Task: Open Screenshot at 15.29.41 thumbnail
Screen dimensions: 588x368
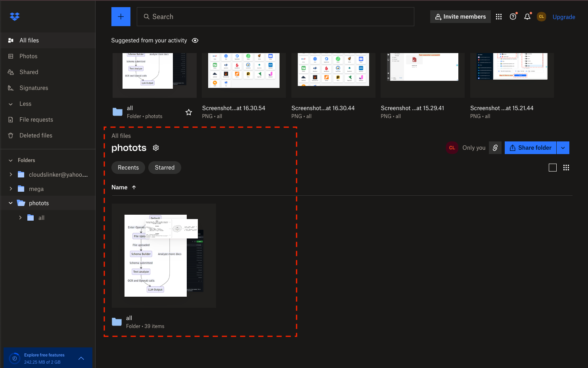Action: (x=423, y=75)
